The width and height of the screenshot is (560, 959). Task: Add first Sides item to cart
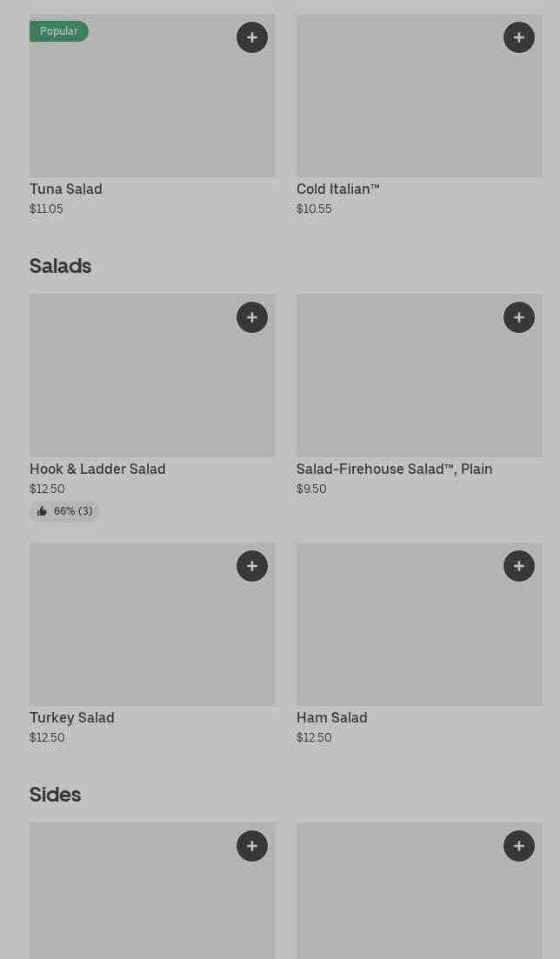tap(252, 846)
